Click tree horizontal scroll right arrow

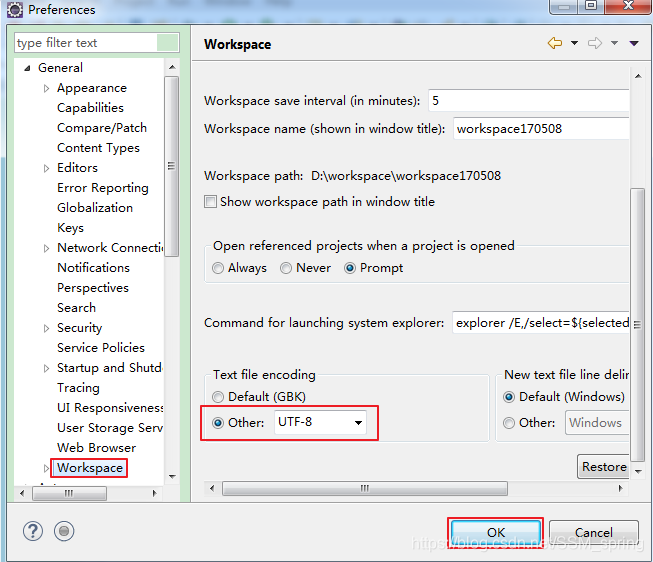coord(155,493)
